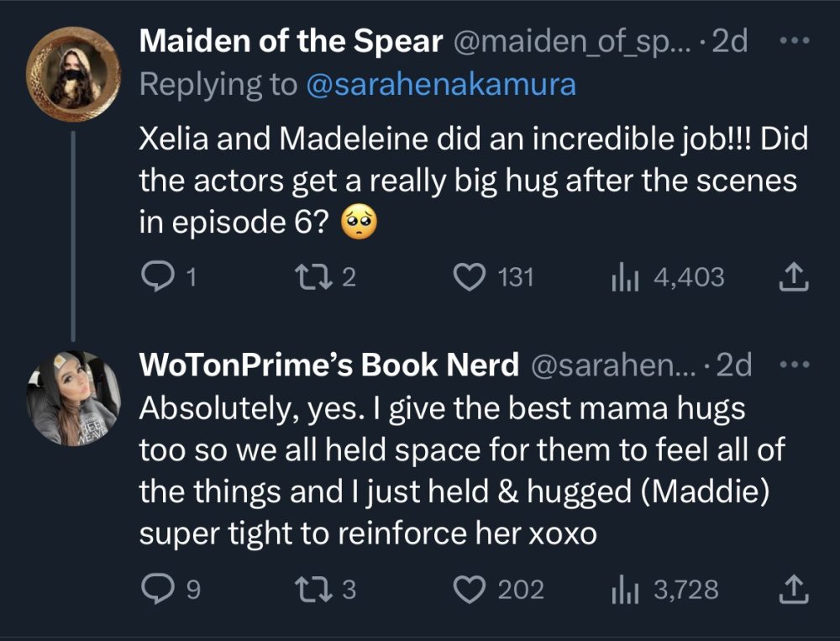Share Maiden of the Spear's tweet
Image resolution: width=840 pixels, height=641 pixels.
point(794,277)
